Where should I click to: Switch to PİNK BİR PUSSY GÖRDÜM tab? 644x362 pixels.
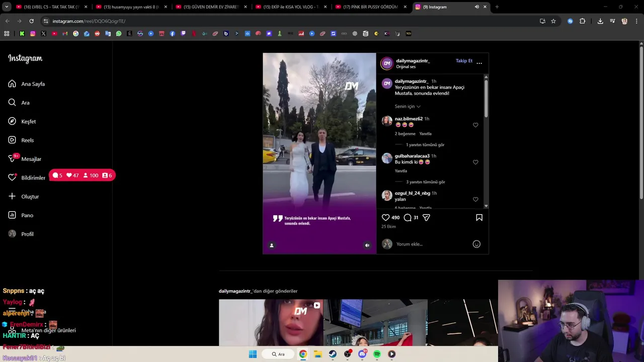(x=371, y=7)
